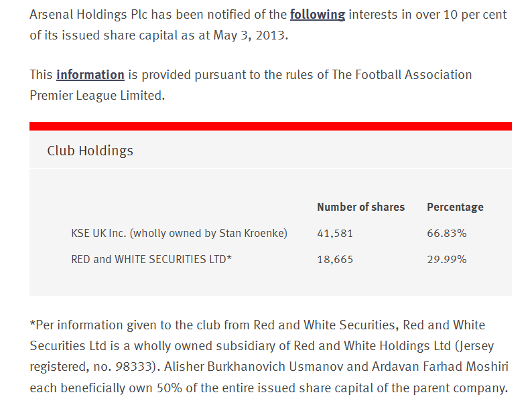The width and height of the screenshot is (532, 413).
Task: Click the 29.99% percentage cell
Action: point(446,259)
